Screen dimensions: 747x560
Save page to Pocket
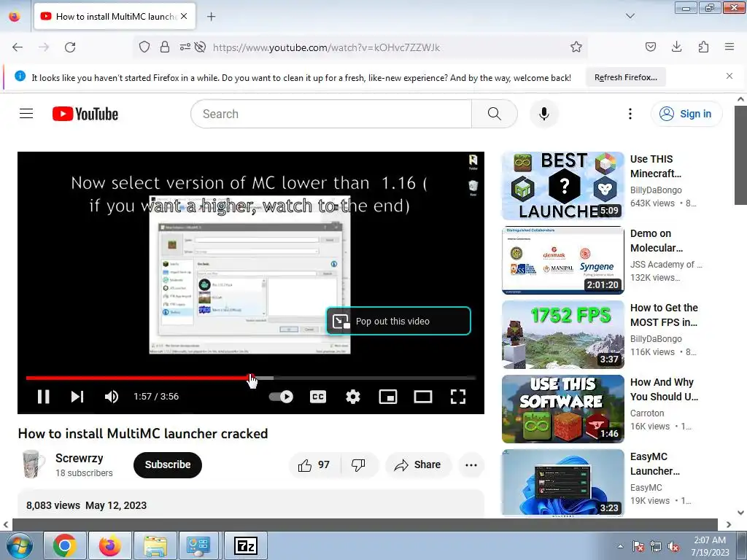coord(650,47)
